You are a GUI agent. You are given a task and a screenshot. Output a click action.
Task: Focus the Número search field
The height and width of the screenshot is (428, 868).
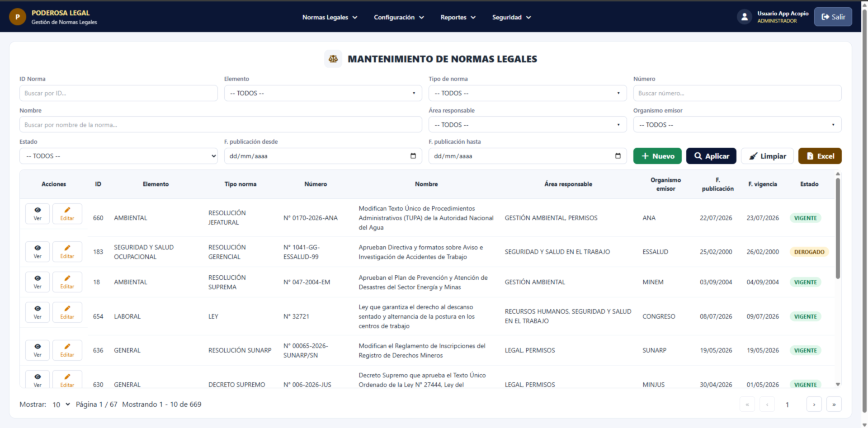[x=737, y=93]
